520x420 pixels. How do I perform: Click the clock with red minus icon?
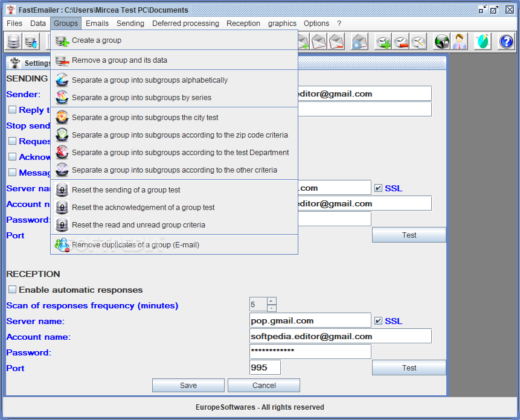point(400,42)
